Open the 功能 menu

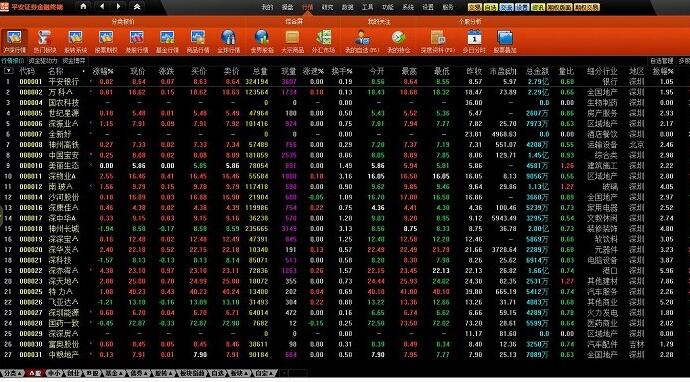388,7
